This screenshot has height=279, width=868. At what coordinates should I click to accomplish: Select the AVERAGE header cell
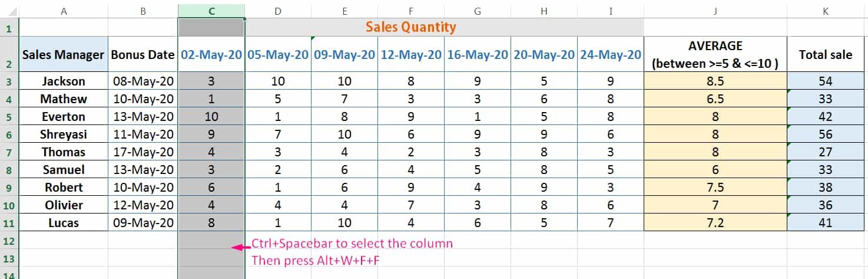(x=715, y=54)
